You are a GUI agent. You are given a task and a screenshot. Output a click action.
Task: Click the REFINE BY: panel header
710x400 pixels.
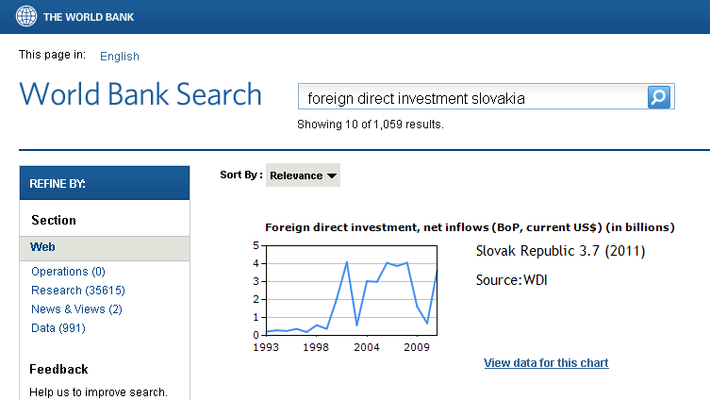click(x=105, y=183)
